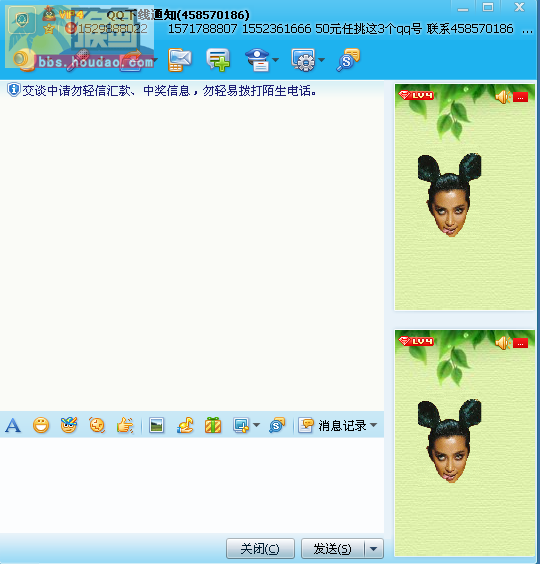This screenshot has width=540, height=564.
Task: Click the 发送(S) send button
Action: pyautogui.click(x=333, y=549)
